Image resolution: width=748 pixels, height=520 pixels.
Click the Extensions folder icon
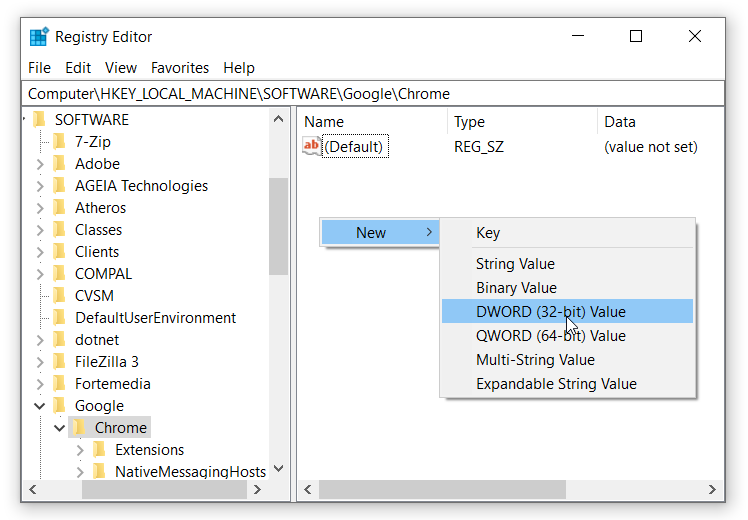[100, 449]
